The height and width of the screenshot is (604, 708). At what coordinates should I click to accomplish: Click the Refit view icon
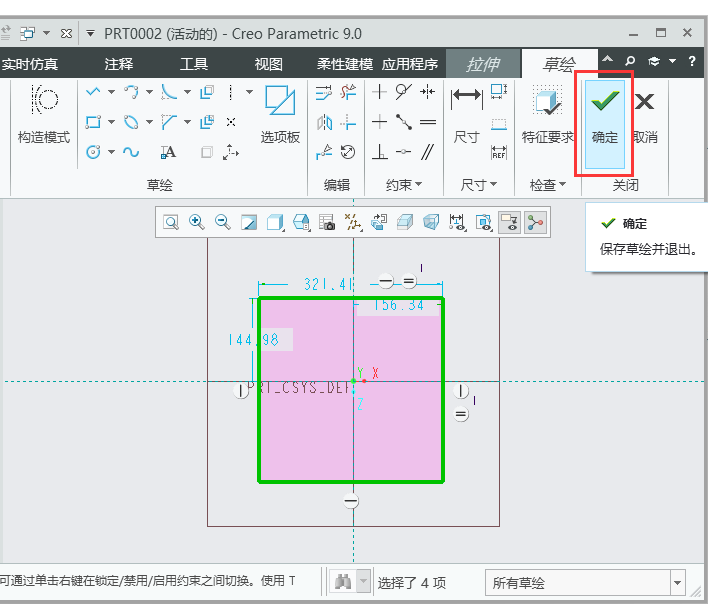171,222
